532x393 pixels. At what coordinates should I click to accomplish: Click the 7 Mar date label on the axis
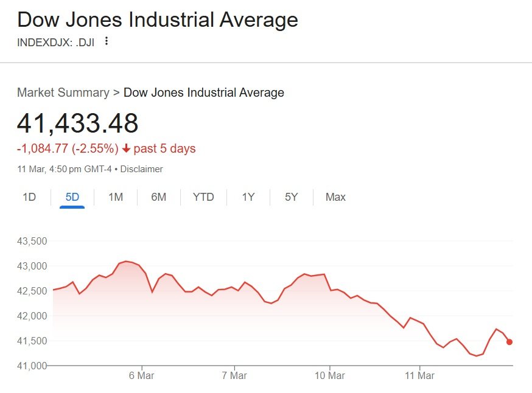pyautogui.click(x=235, y=376)
